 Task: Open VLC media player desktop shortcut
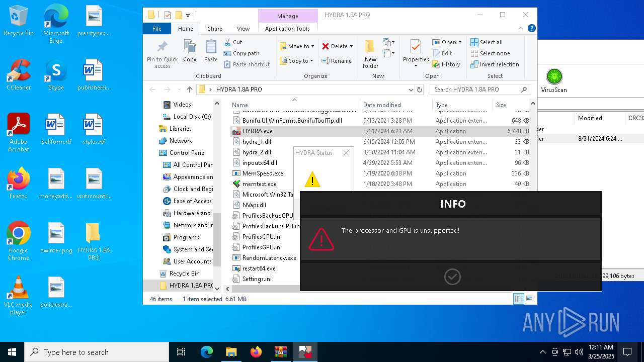19,296
